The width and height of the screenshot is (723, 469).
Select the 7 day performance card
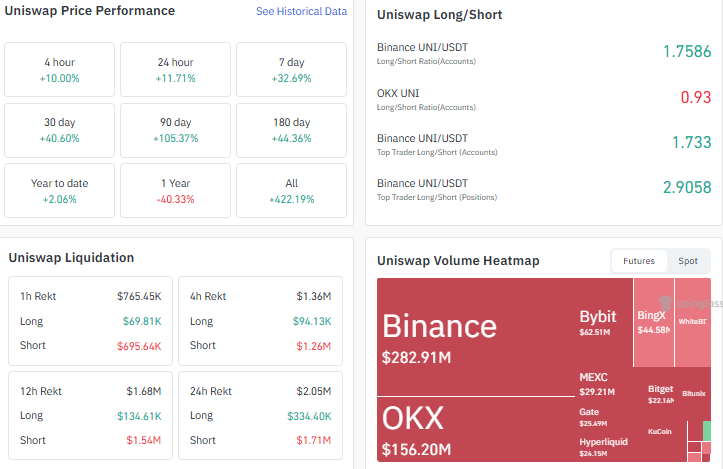click(x=291, y=70)
